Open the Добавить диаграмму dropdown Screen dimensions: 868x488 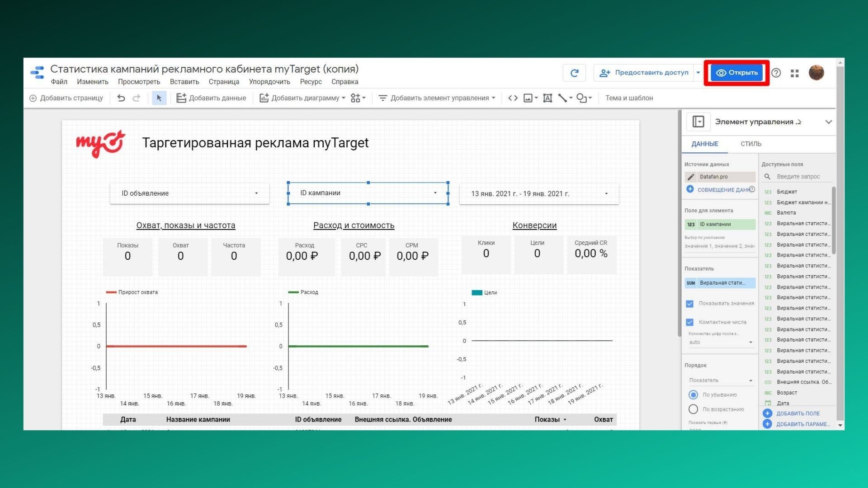click(302, 98)
